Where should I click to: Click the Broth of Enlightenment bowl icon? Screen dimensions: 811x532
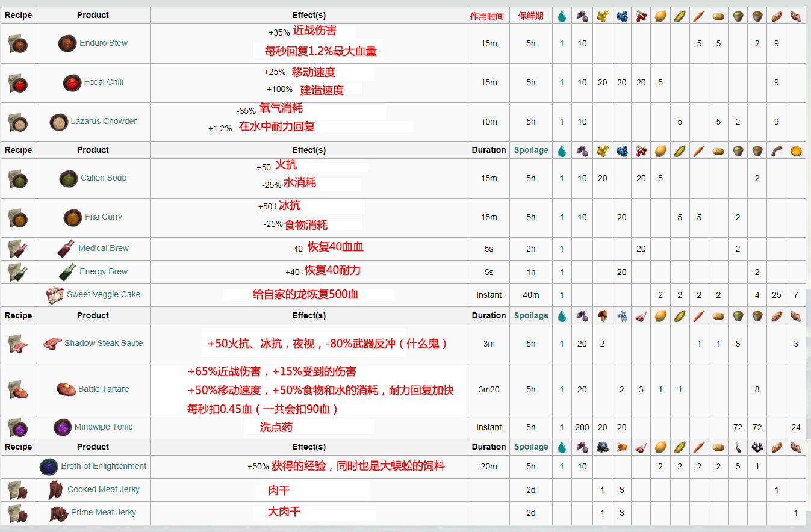point(49,466)
